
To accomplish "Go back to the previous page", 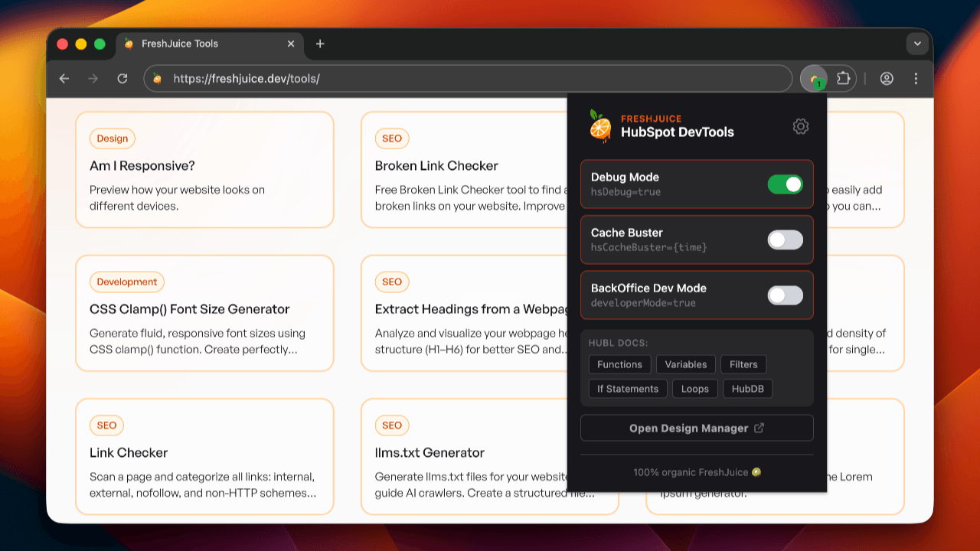I will point(64,78).
